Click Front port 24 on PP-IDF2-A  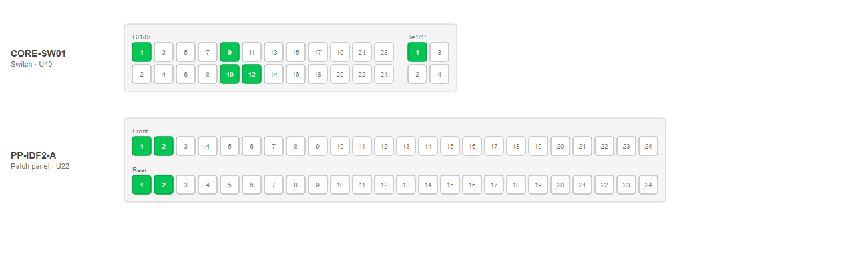click(648, 146)
